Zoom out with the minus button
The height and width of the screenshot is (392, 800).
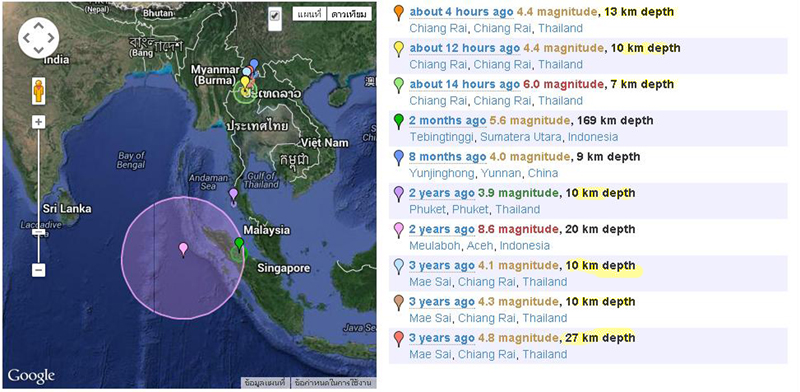click(39, 270)
